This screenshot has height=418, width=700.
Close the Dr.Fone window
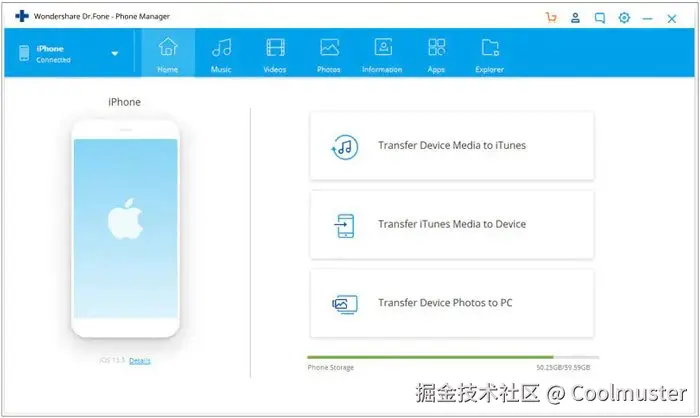coord(671,19)
